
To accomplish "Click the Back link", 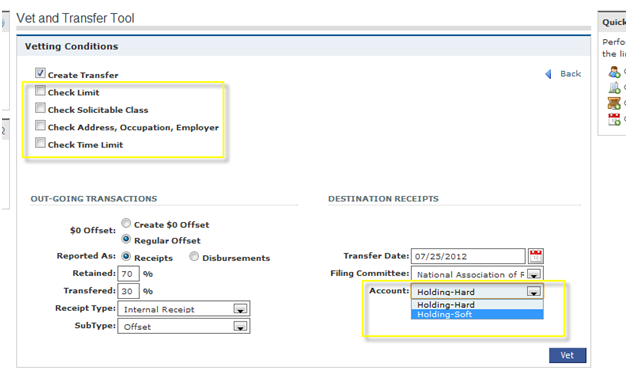I will click(570, 74).
